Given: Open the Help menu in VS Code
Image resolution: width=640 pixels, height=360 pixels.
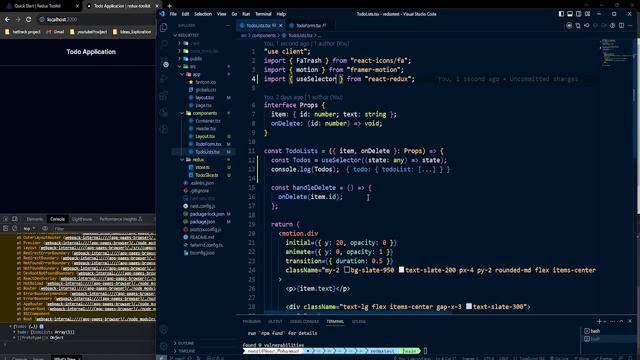Looking at the screenshot, I should pos(281,14).
